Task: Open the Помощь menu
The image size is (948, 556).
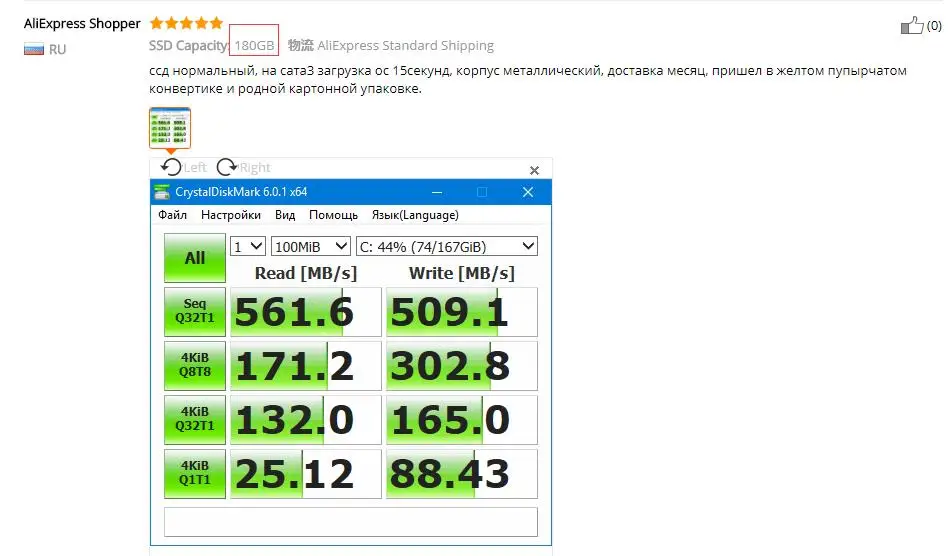Action: (333, 215)
